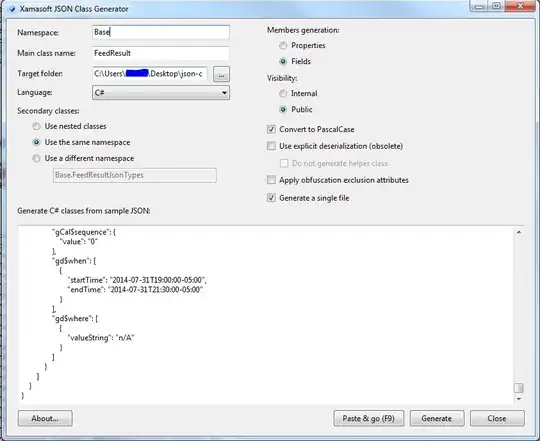Click the "gd$when" line in JSON
540x441 pixels.
[74, 261]
